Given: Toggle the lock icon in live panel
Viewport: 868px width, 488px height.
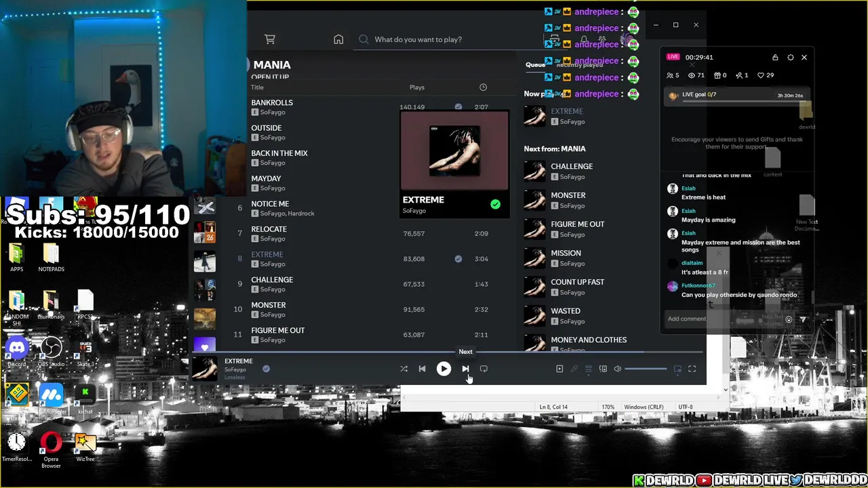Looking at the screenshot, I should coord(775,58).
